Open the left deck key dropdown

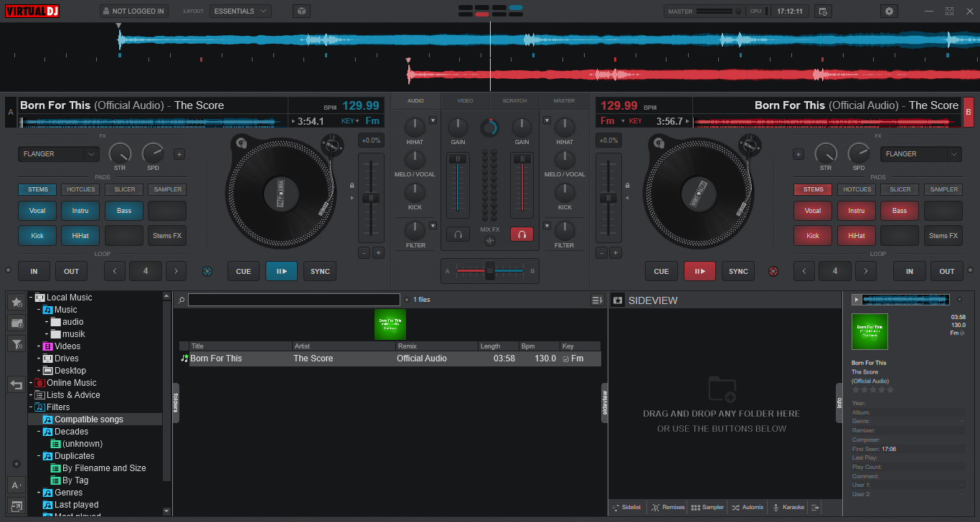click(x=349, y=121)
